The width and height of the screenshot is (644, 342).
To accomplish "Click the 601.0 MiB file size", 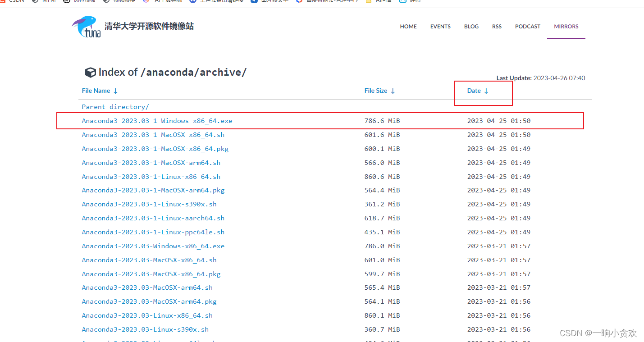I will pos(382,260).
